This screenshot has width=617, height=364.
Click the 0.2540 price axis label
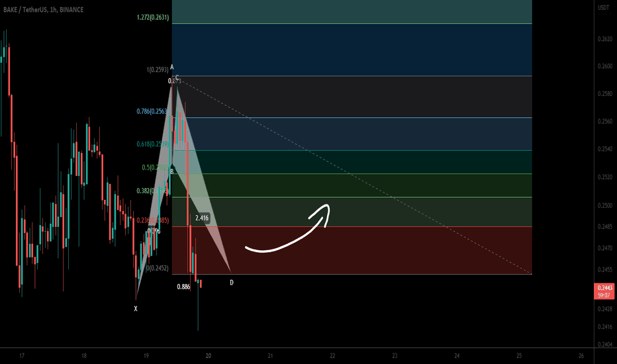(x=605, y=149)
